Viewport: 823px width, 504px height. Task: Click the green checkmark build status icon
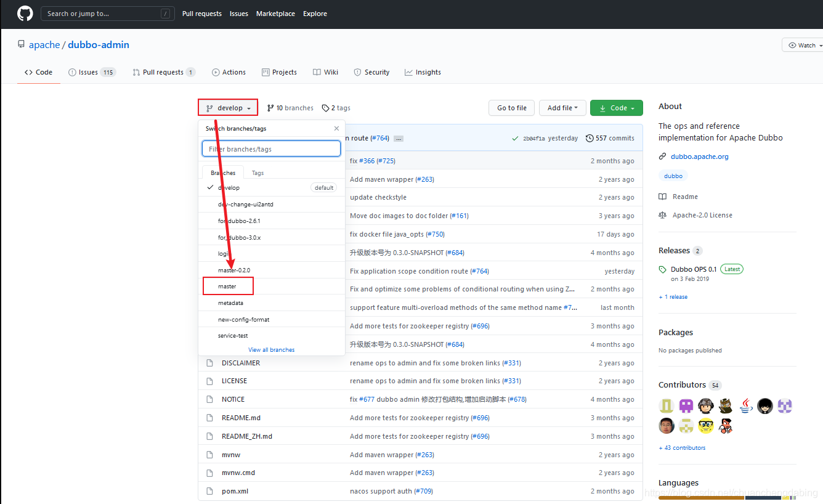click(515, 138)
